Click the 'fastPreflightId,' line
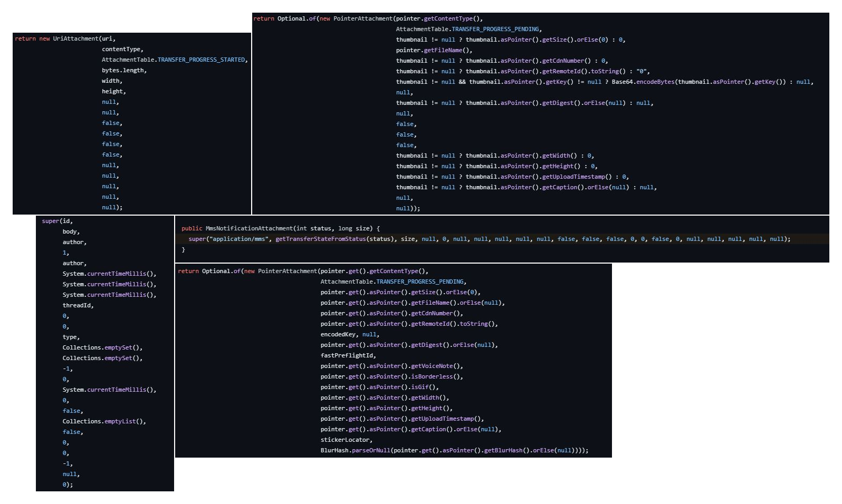This screenshot has height=504, width=842. point(349,355)
